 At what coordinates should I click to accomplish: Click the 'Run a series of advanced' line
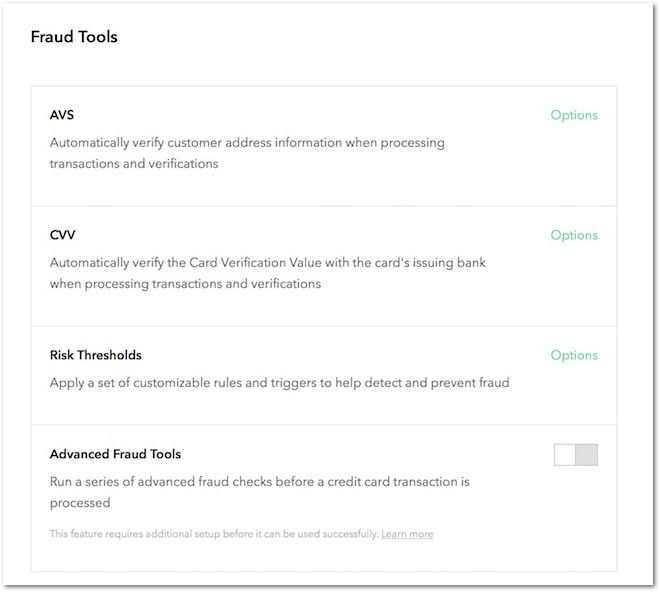(x=260, y=482)
